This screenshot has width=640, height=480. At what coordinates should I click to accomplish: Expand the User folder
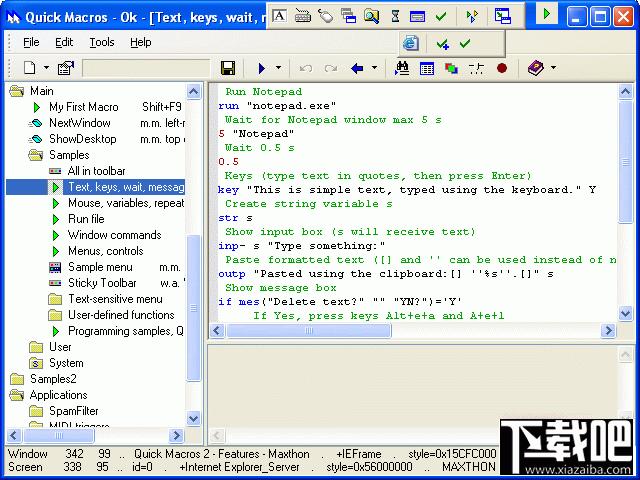(36, 347)
